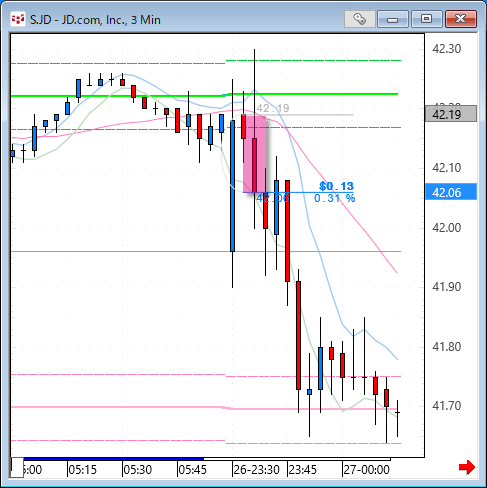This screenshot has width=487, height=488.
Task: Close the JD.com chart window
Action: tap(461, 19)
